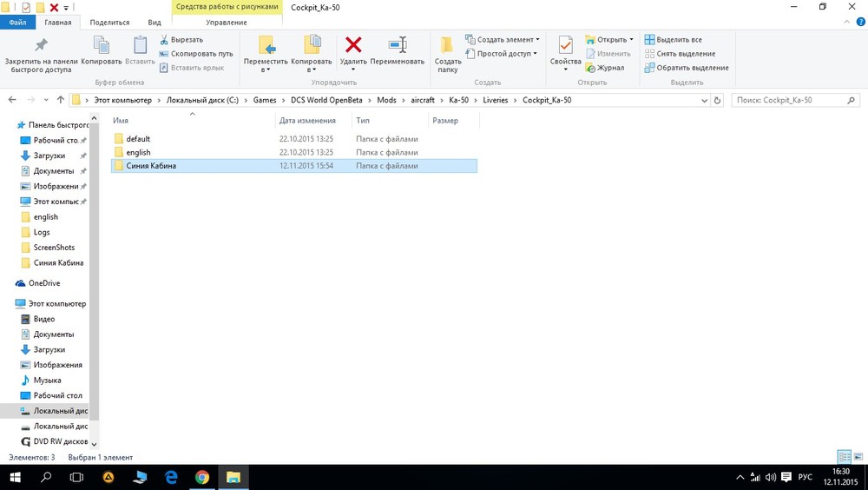This screenshot has width=868, height=490.
Task: Click the Копировать (Copy) ribbon icon
Action: coord(102,51)
